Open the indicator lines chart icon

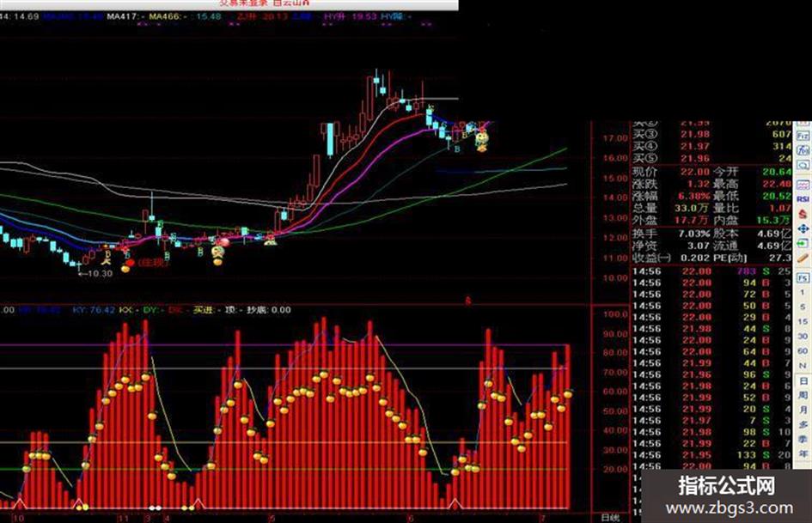click(803, 185)
